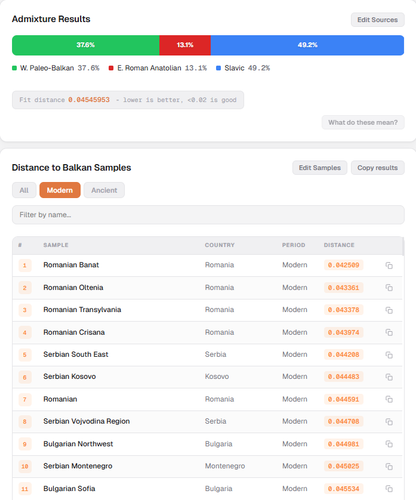Click the green W. Paleo-Balkan bar segment
The image size is (416, 500).
(86, 45)
